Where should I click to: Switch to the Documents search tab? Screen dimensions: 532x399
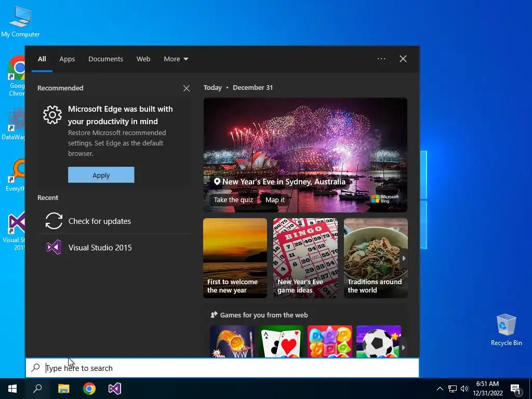[x=105, y=59]
